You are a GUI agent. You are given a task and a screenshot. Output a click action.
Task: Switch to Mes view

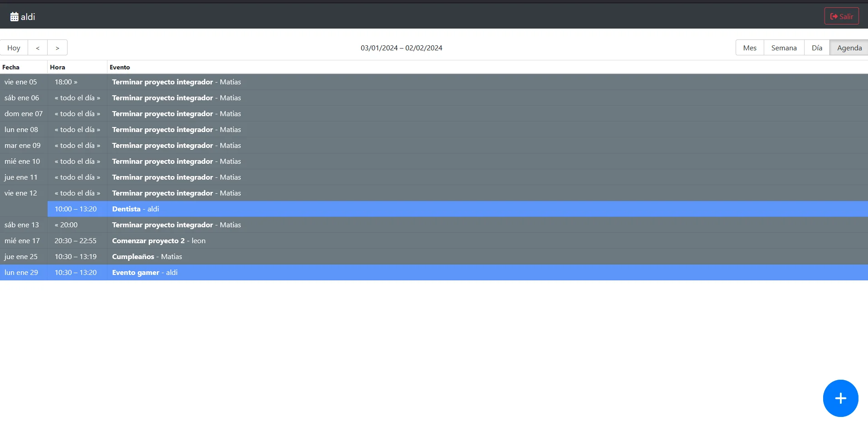tap(750, 48)
